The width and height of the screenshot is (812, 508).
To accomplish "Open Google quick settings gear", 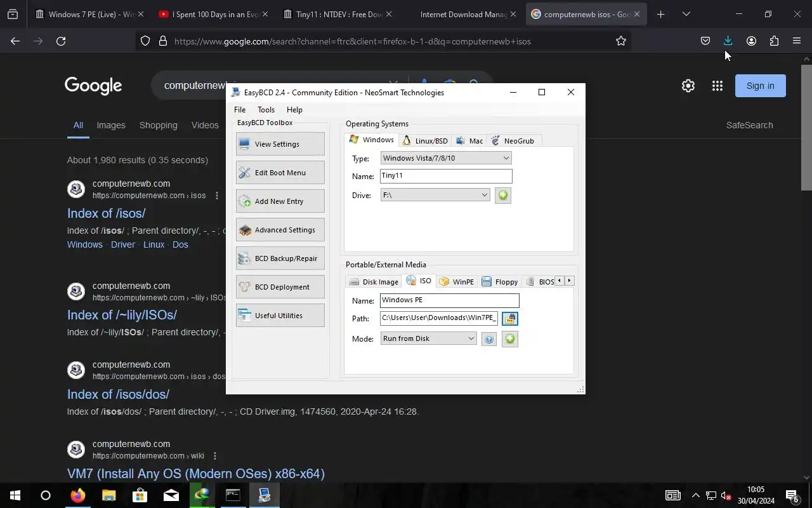I will (x=688, y=86).
